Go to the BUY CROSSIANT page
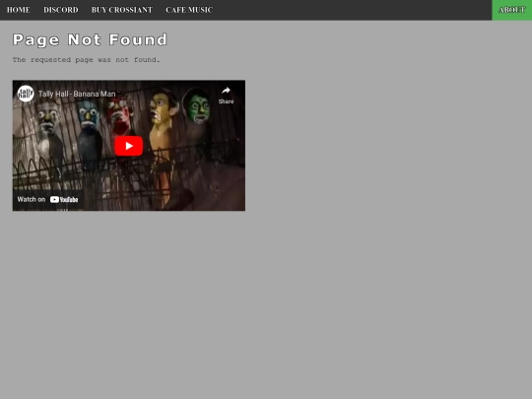The image size is (532, 399). coord(122,10)
